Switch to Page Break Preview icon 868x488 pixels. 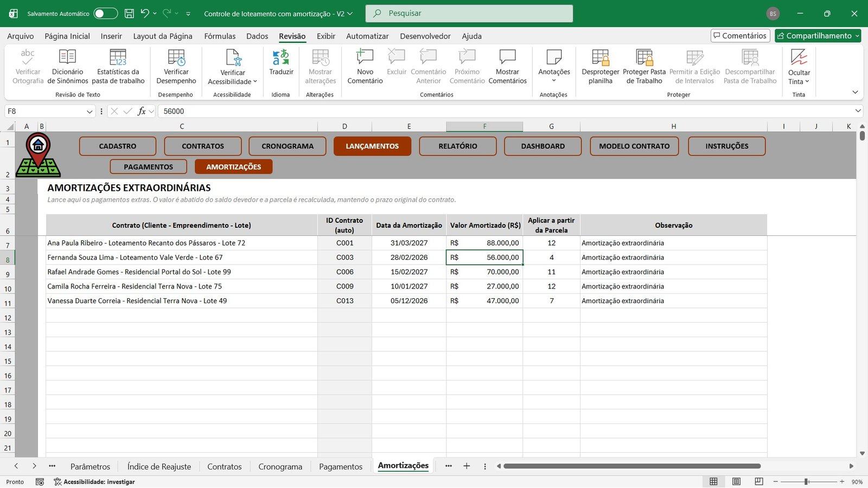coord(759,481)
